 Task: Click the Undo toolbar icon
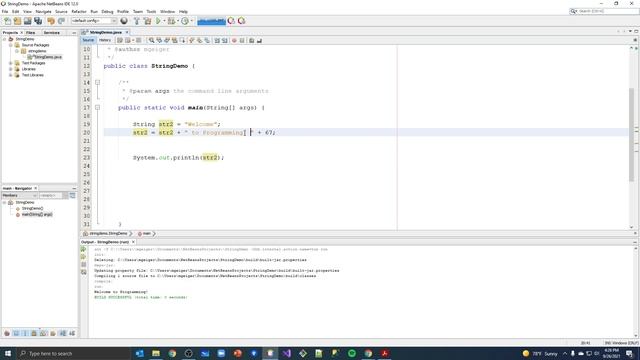[x=51, y=21]
